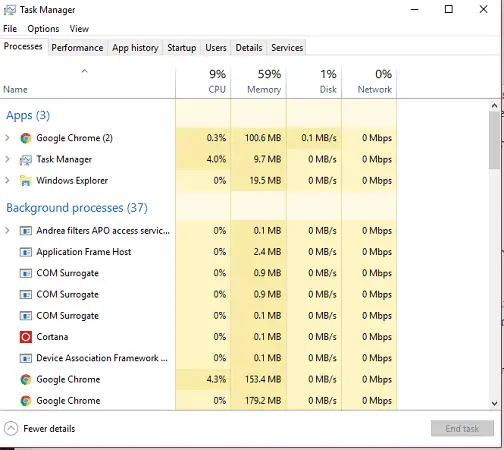Image resolution: width=504 pixels, height=450 pixels.
Task: Click the vertical scrollbar thumb
Action: [494, 140]
